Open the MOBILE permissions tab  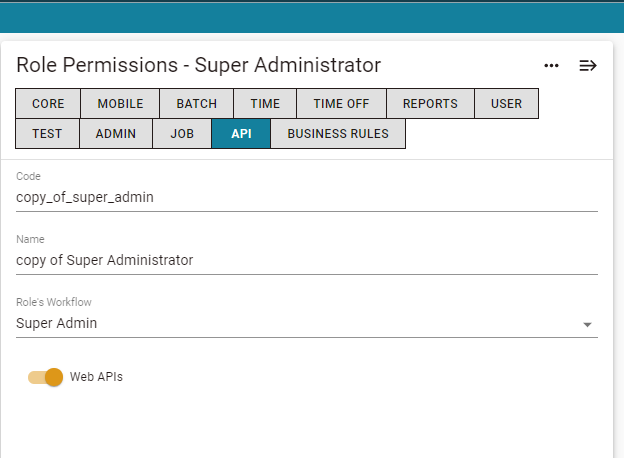(120, 103)
